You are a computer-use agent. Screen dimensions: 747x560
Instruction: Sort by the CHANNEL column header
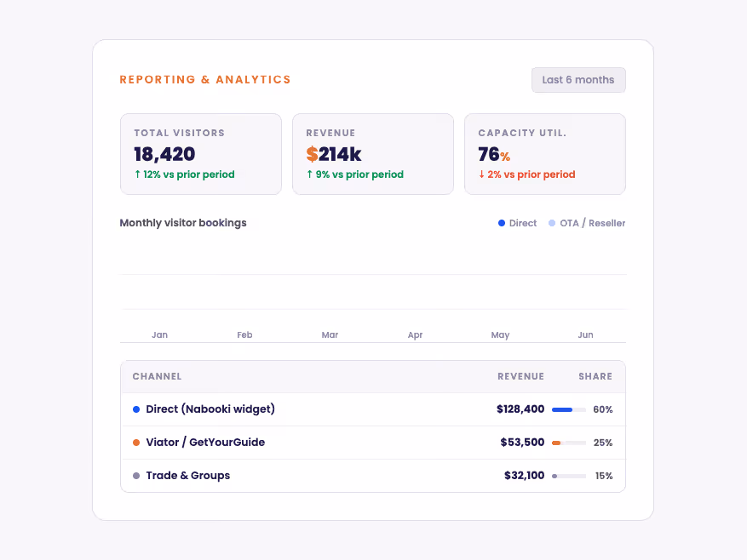pos(158,376)
